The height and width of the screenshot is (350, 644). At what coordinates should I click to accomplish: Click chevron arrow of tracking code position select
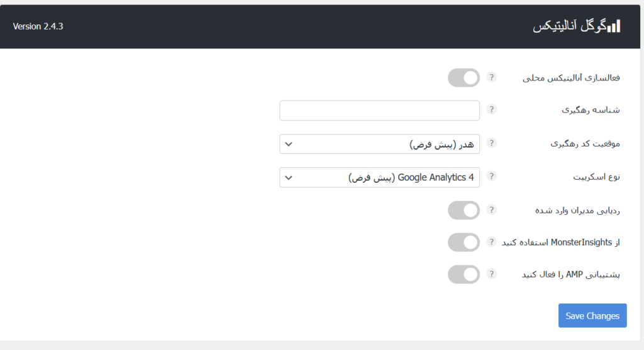289,145
